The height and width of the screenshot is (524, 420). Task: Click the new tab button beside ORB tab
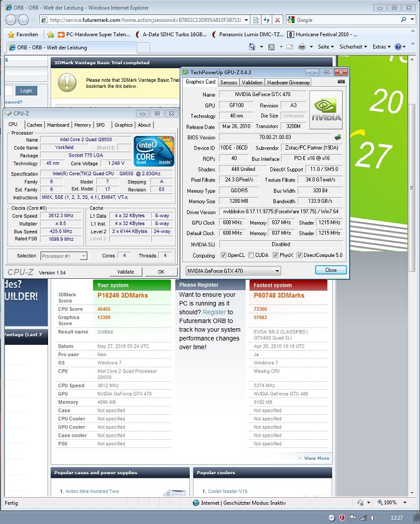tap(143, 48)
